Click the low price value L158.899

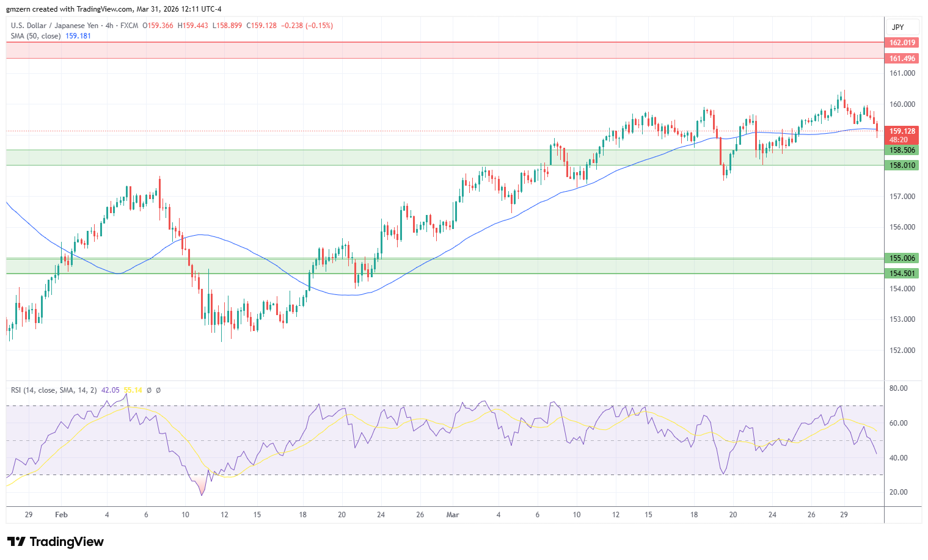click(227, 26)
